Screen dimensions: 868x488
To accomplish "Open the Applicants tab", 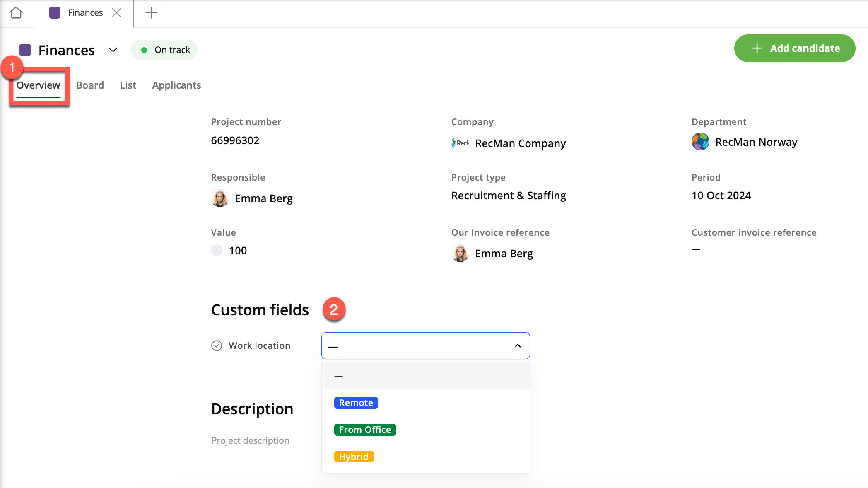I will [x=176, y=85].
